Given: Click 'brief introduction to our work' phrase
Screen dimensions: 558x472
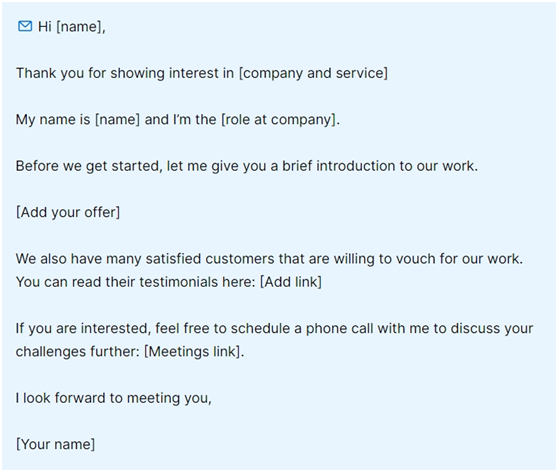Looking at the screenshot, I should coord(380,166).
